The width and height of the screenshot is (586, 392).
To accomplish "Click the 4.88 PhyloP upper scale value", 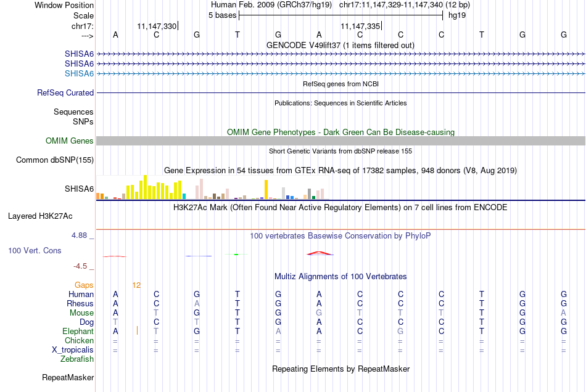I will coord(79,235).
